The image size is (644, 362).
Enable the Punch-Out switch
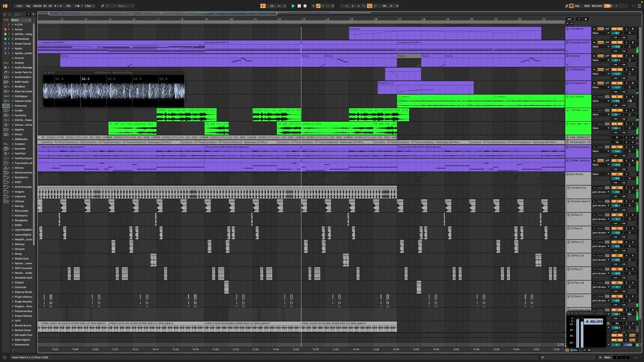375,6
